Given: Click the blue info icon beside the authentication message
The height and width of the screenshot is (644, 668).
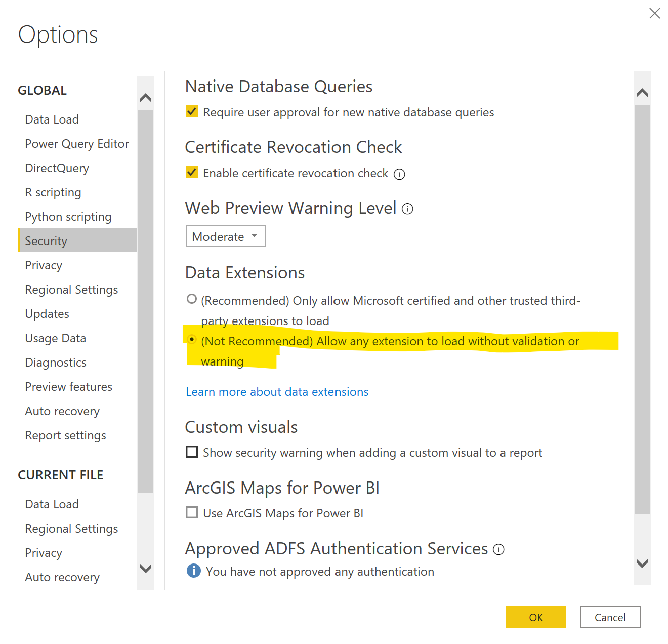Looking at the screenshot, I should tap(193, 571).
